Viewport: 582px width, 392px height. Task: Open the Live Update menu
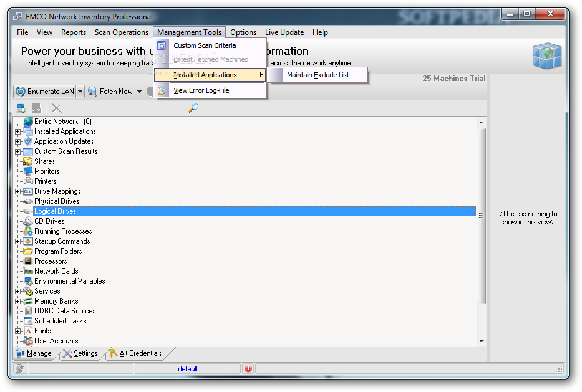point(284,32)
